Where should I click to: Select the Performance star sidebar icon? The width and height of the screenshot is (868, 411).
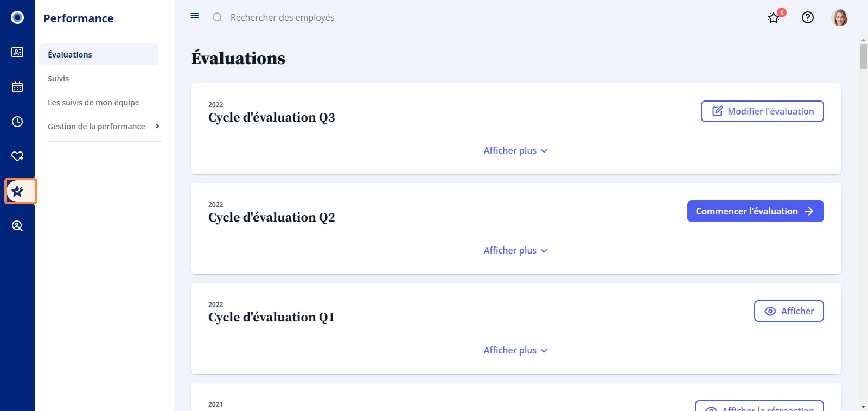click(17, 191)
